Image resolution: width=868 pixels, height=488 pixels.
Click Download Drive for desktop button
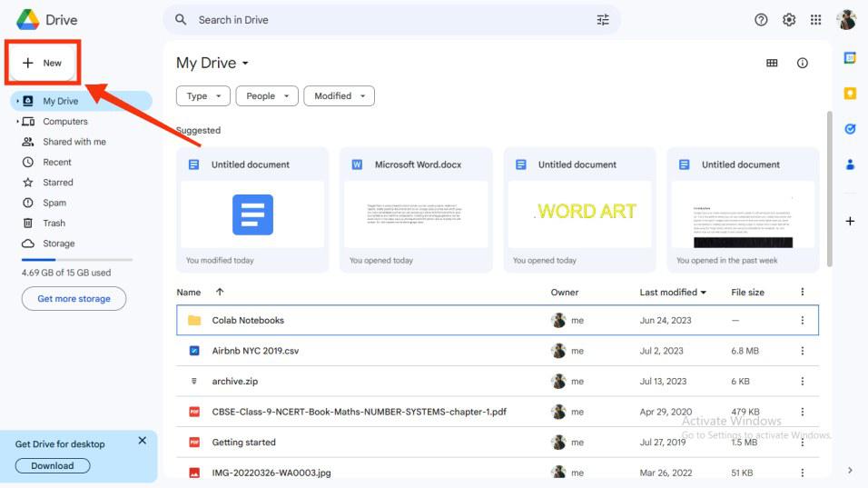pos(52,466)
